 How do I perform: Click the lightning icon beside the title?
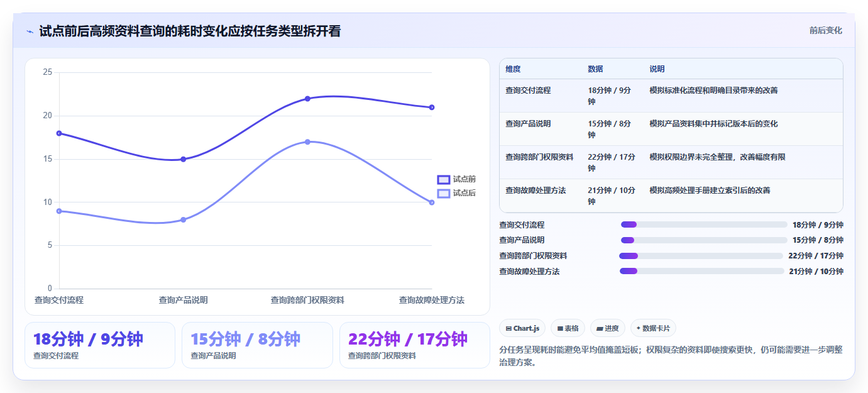point(30,31)
